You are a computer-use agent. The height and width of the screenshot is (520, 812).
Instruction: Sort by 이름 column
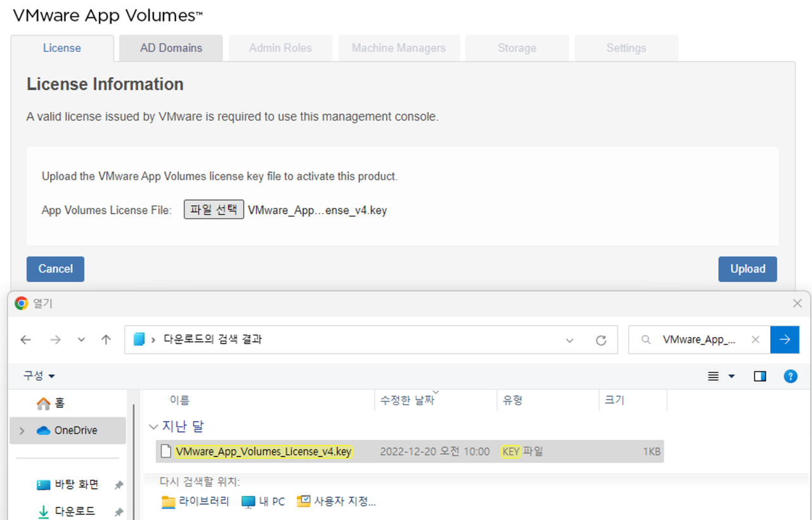click(x=179, y=400)
